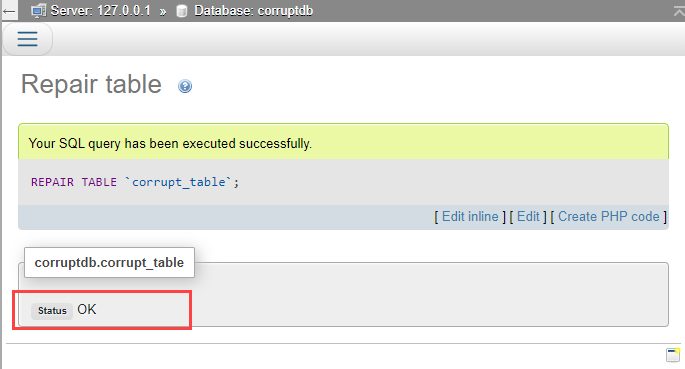Open Database: corruptdb breadcrumb link
Viewport: 685px width, 369px height.
pos(253,10)
